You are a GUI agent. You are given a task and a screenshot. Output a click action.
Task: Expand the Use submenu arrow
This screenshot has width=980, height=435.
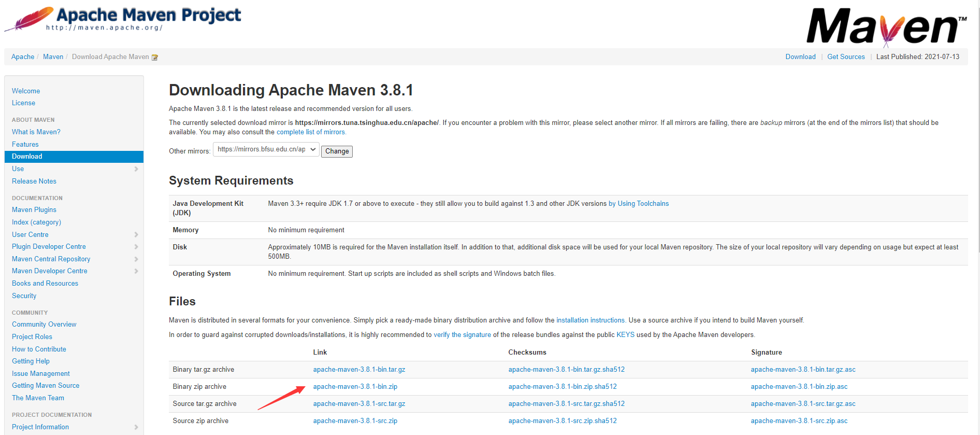[x=136, y=169]
